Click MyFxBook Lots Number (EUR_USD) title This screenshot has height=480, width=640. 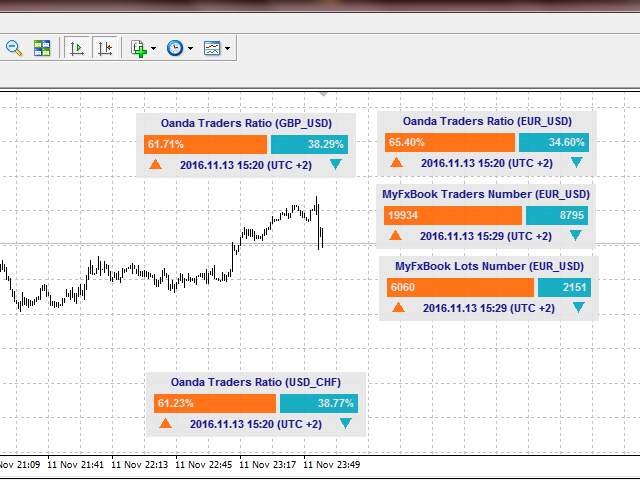pyautogui.click(x=489, y=267)
